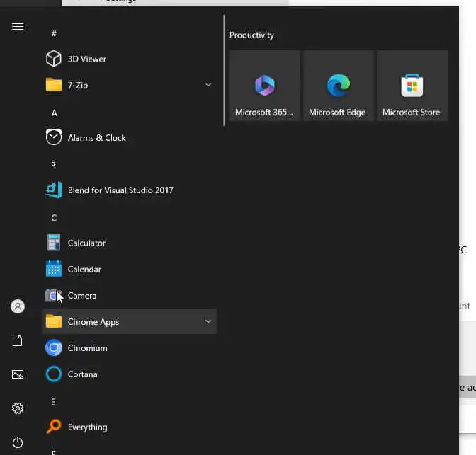The image size is (476, 455).
Task: Click the 'Camera' text label
Action: tap(82, 296)
